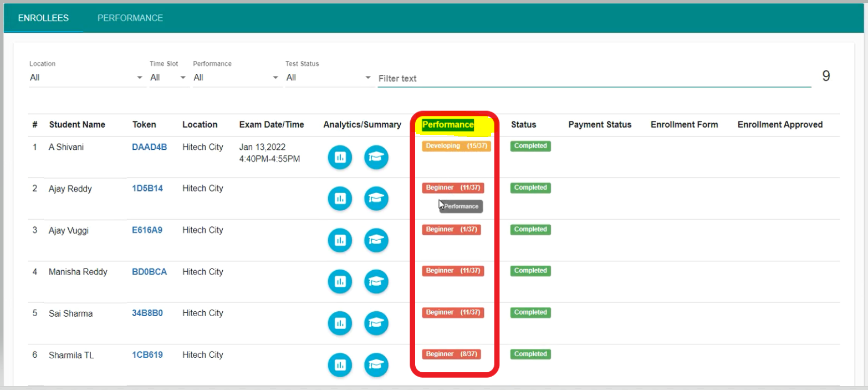The height and width of the screenshot is (390, 868).
Task: Click Completed status badge for Ajay Vuggi
Action: coord(530,229)
